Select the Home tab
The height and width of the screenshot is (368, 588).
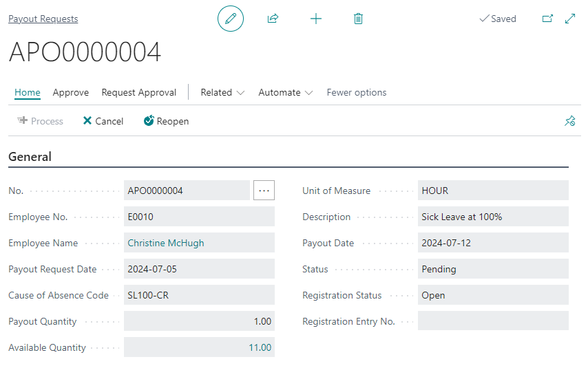28,92
